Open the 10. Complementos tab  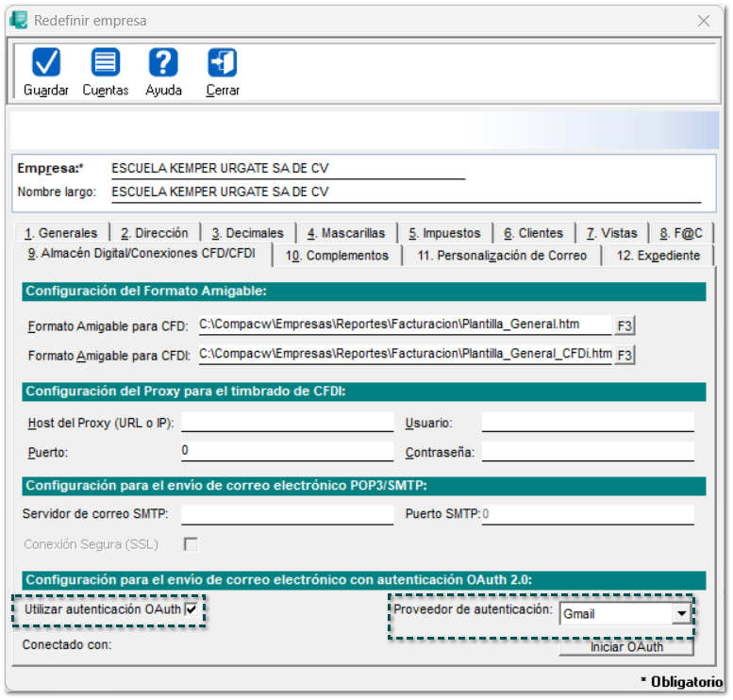coord(337,256)
